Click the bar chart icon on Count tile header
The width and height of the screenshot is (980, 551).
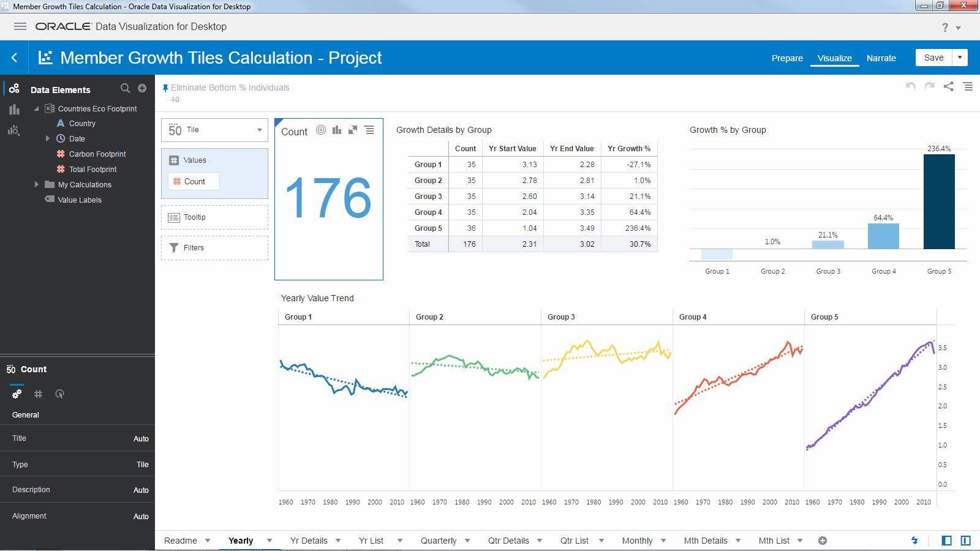point(337,130)
